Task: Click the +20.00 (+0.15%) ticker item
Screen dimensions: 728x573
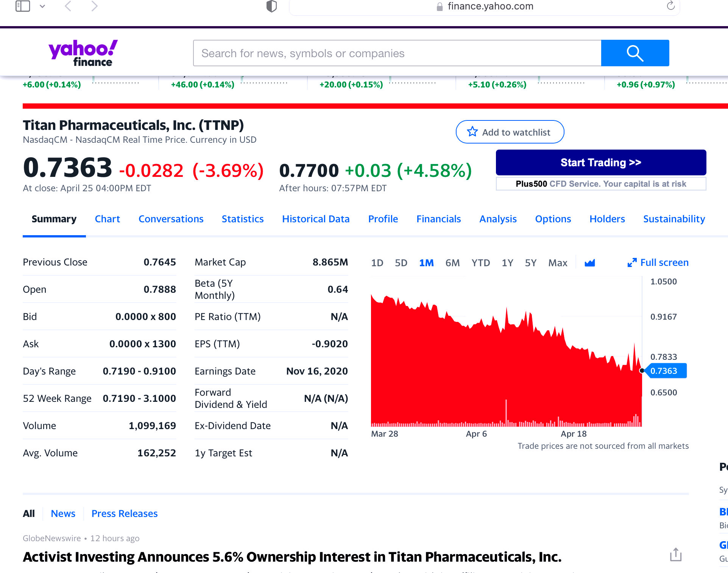Action: click(x=351, y=85)
